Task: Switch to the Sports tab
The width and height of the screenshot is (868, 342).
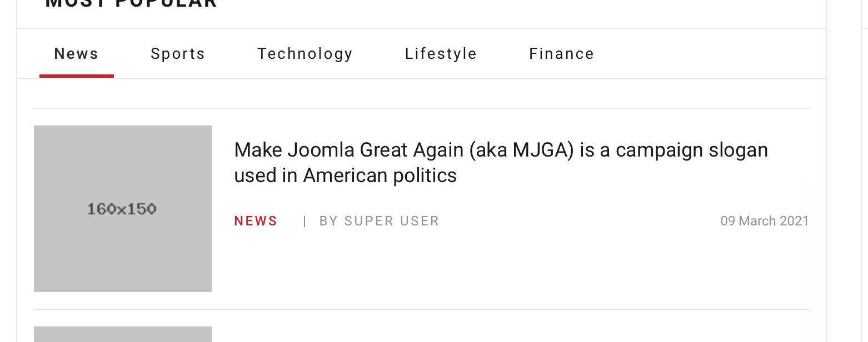Action: point(178,54)
